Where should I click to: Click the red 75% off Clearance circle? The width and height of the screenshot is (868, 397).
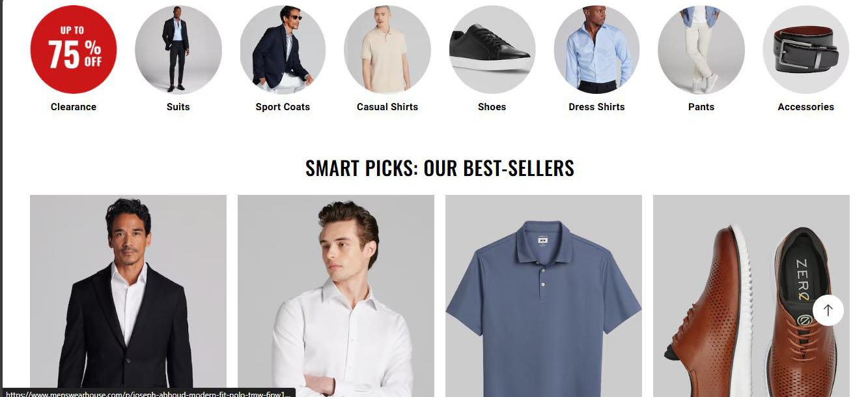click(74, 50)
